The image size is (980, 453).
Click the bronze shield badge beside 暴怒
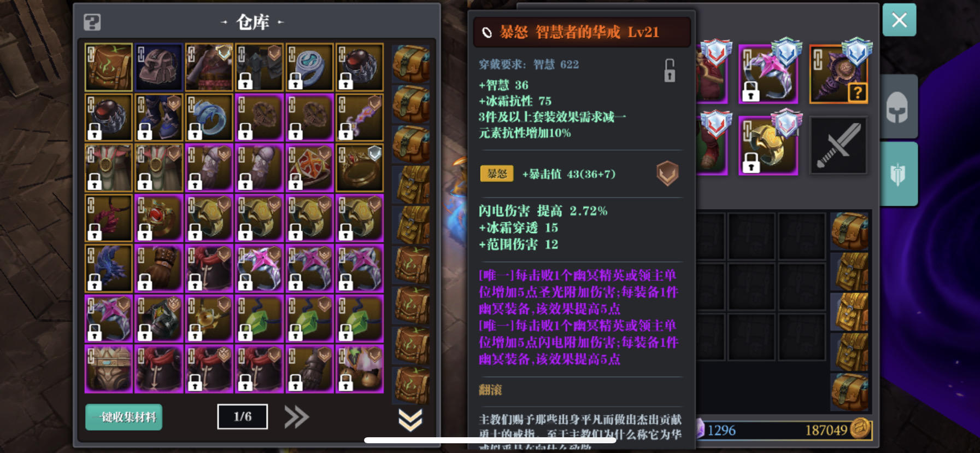pos(667,174)
